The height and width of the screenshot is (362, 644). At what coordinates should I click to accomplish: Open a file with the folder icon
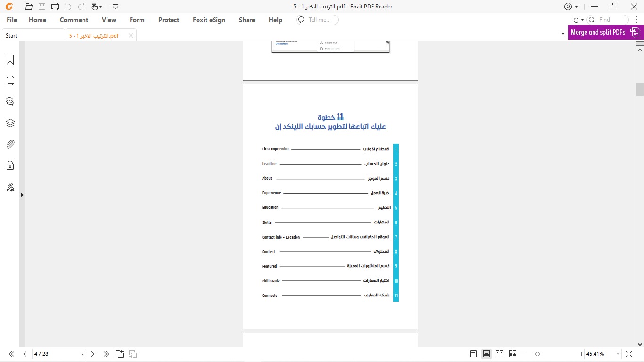pyautogui.click(x=28, y=7)
